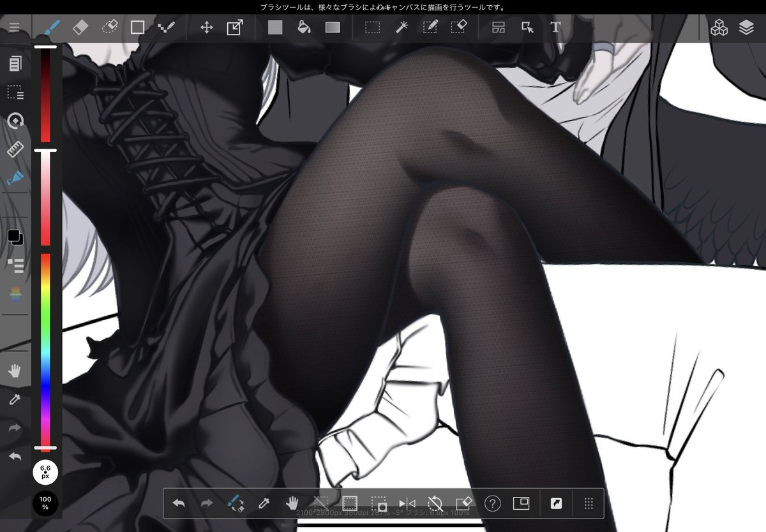
Task: Select the Text tool
Action: click(555, 27)
